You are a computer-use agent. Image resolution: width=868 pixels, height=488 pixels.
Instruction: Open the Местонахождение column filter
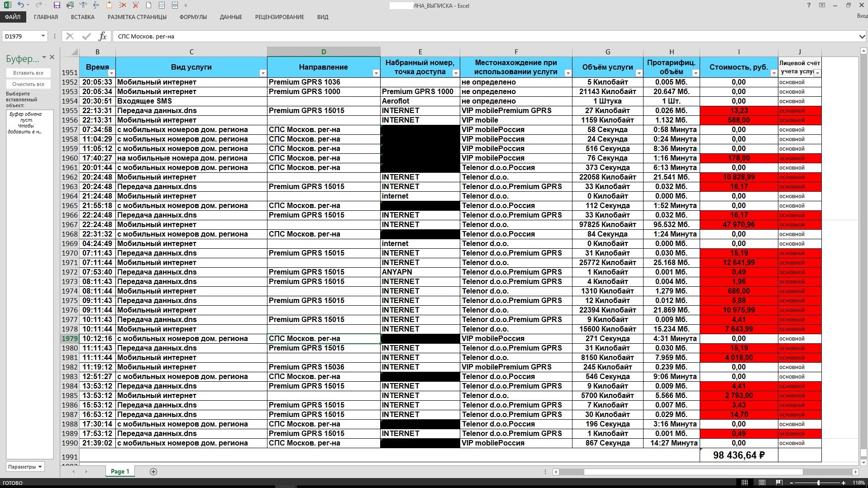pyautogui.click(x=568, y=73)
